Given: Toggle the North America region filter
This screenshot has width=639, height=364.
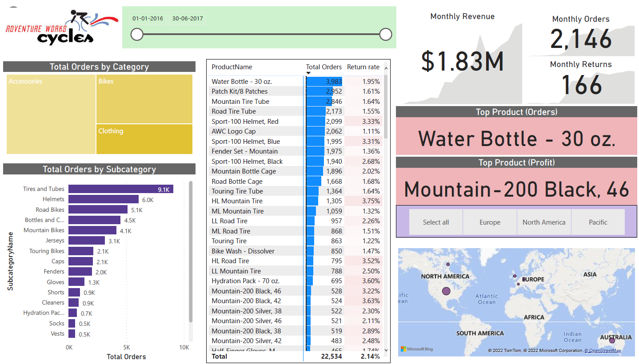Looking at the screenshot, I should pyautogui.click(x=543, y=222).
